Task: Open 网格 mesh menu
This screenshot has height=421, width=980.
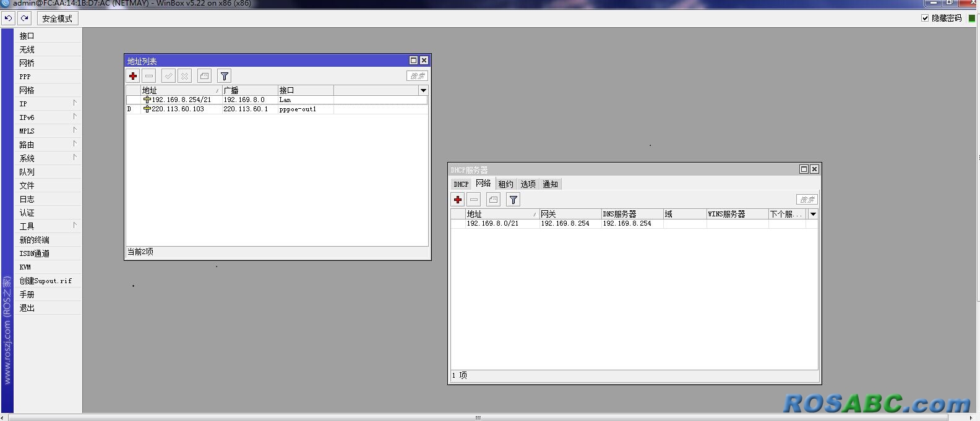Action: click(x=48, y=90)
